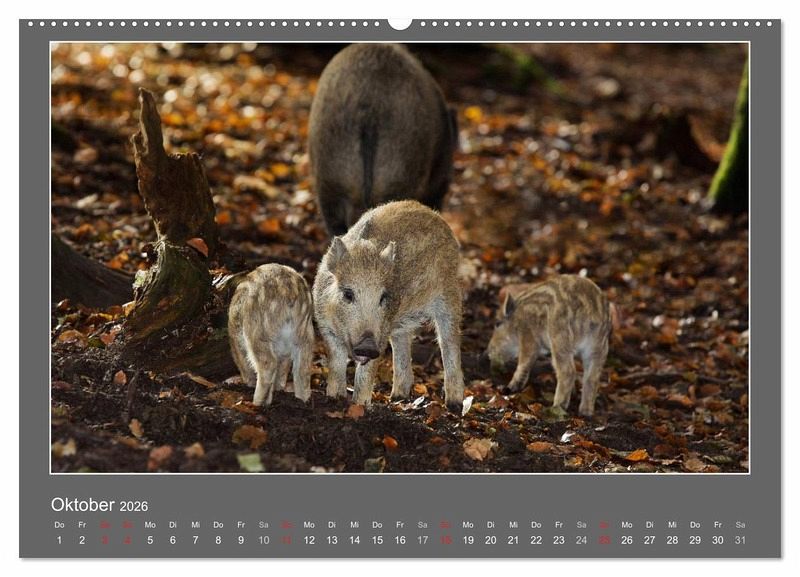800x577 pixels.
Task: Click date 29 under Do
Action: [695, 540]
